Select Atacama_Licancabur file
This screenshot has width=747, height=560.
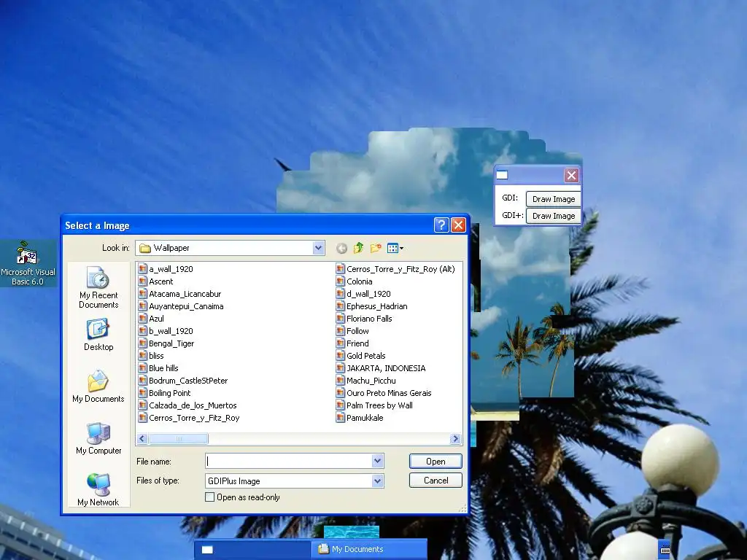(179, 294)
